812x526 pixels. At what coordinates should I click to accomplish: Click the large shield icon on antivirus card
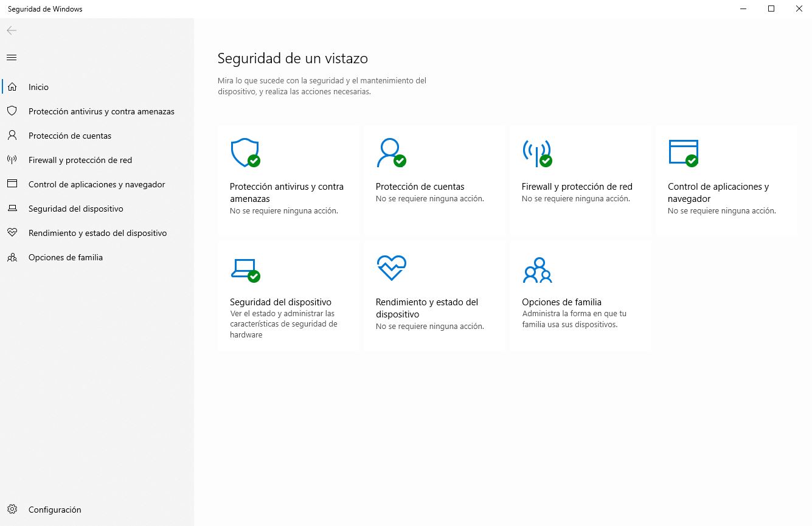click(245, 153)
